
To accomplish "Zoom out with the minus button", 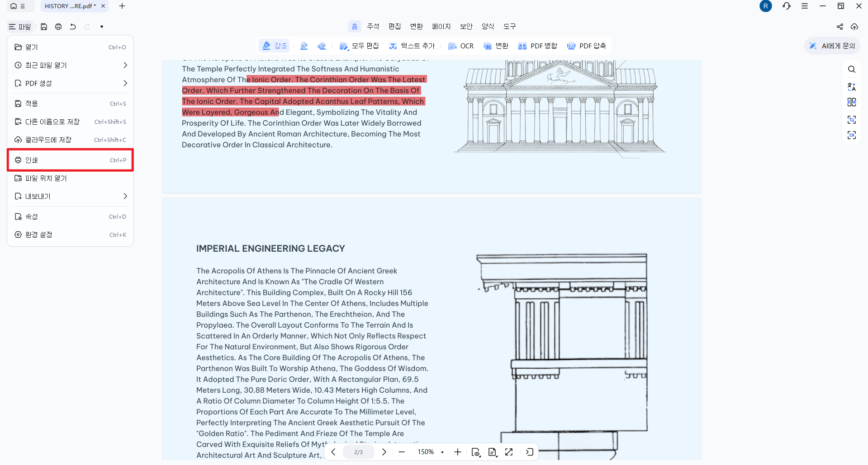I will pyautogui.click(x=402, y=452).
